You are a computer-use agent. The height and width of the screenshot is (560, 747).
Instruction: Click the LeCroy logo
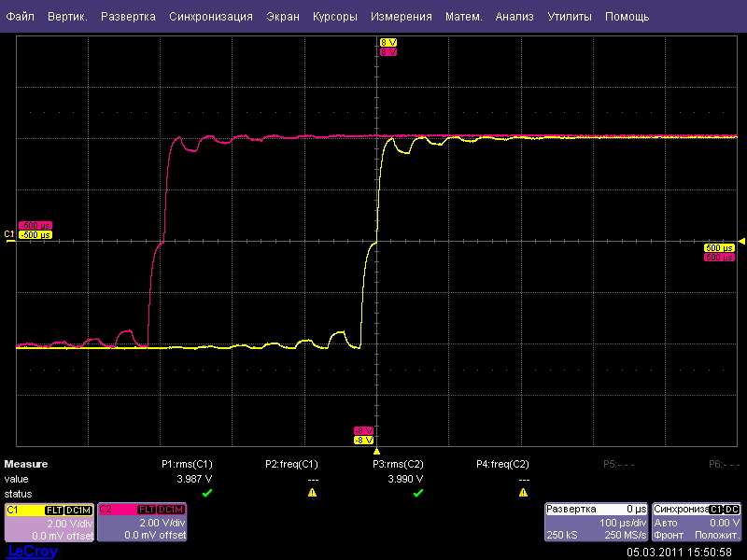click(x=33, y=552)
